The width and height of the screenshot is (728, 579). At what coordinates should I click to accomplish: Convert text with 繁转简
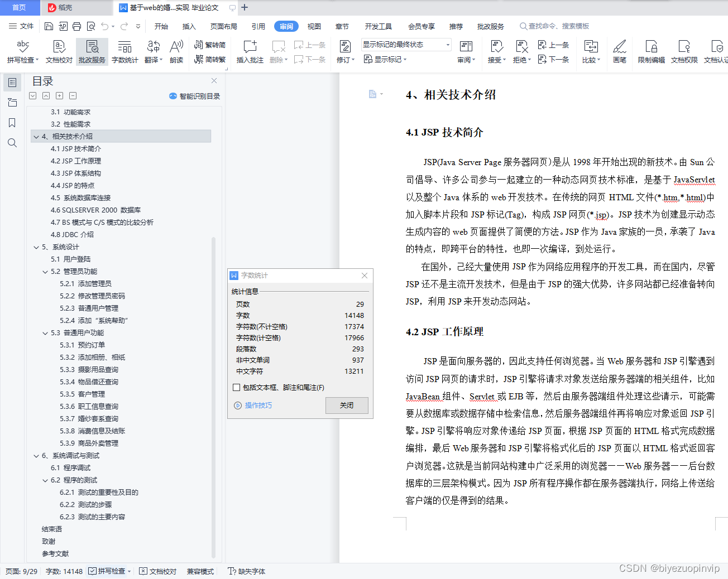[210, 45]
